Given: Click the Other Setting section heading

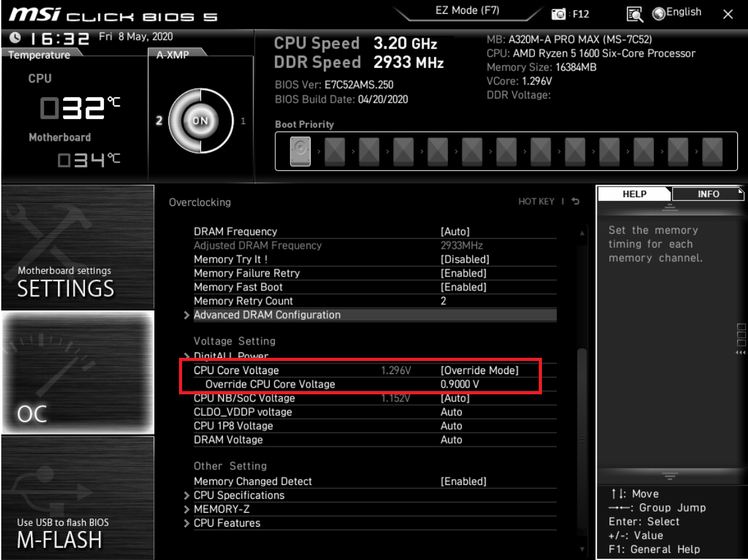Looking at the screenshot, I should point(230,466).
